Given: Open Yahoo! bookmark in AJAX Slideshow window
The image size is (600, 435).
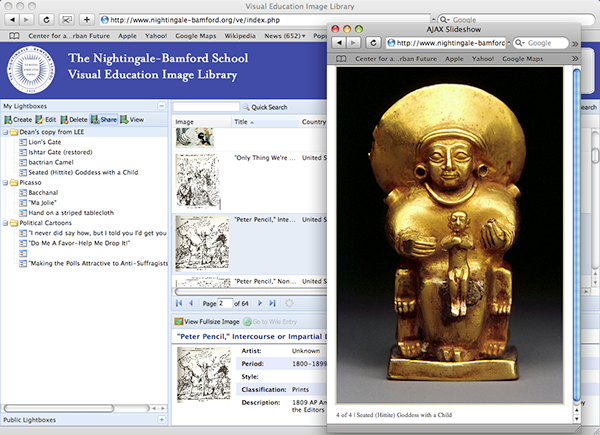Looking at the screenshot, I should tap(483, 59).
